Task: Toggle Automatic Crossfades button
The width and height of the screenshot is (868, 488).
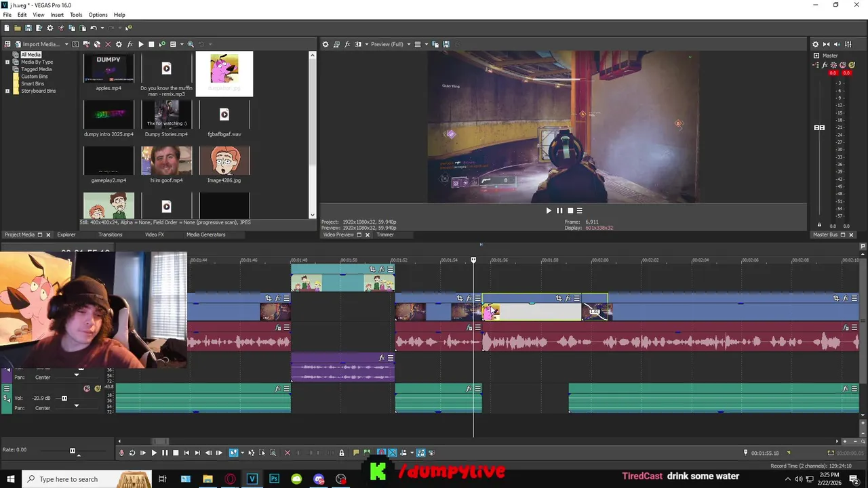Action: coord(393,453)
